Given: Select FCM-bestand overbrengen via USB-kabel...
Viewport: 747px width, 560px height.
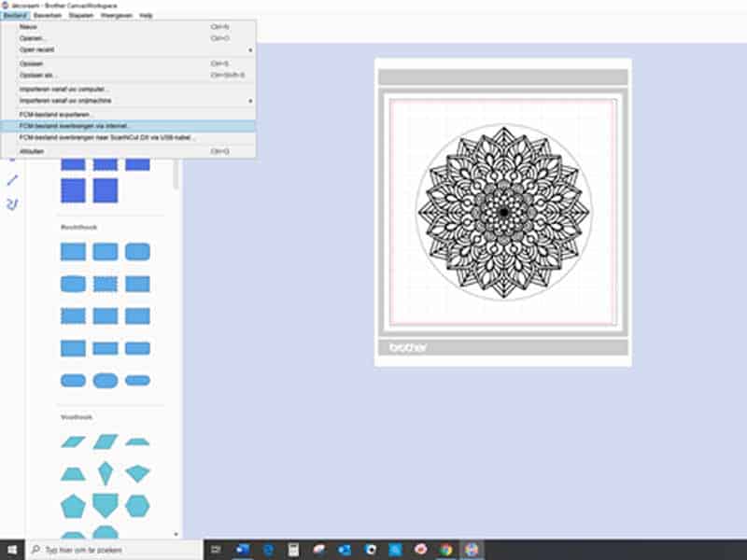Looking at the screenshot, I should (128, 137).
